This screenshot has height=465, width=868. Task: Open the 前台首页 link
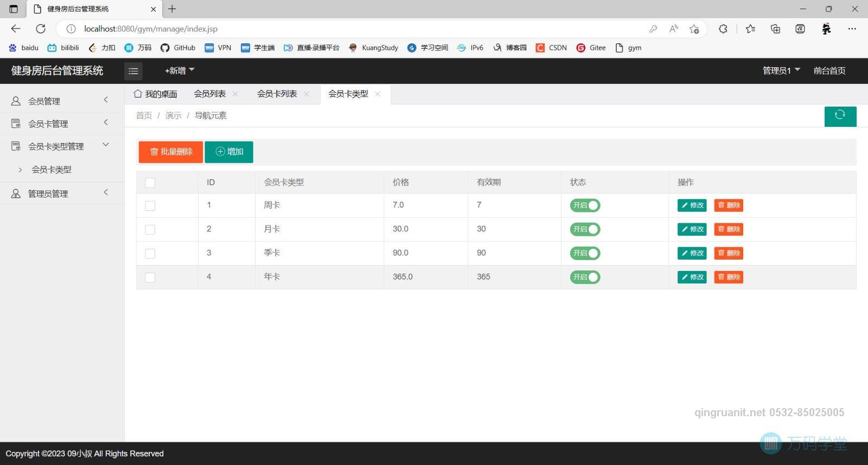tap(829, 70)
